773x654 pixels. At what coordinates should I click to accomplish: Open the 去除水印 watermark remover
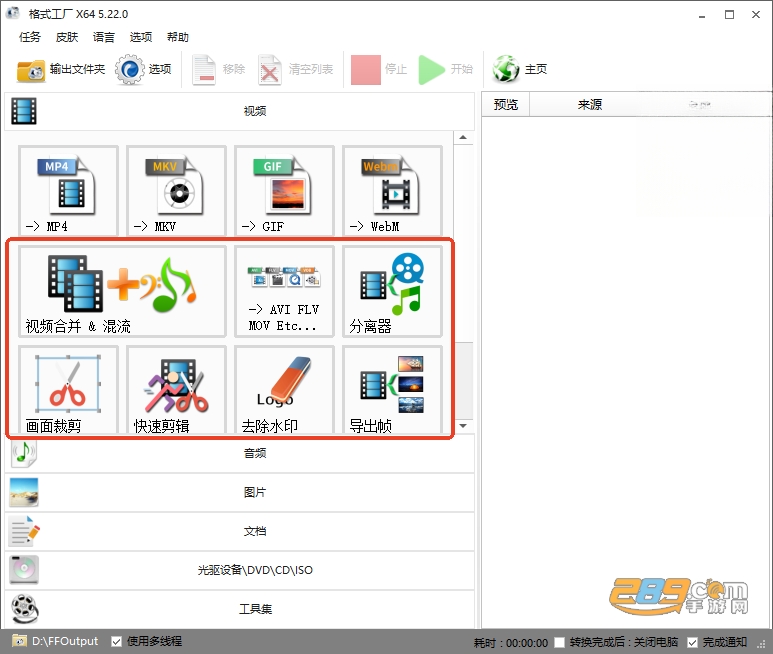284,390
